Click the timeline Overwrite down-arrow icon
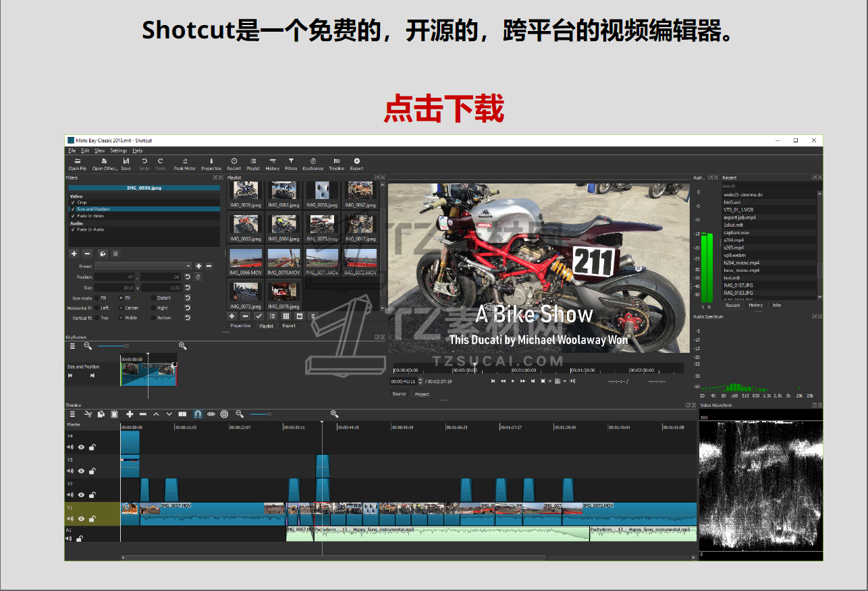This screenshot has width=868, height=591. [x=169, y=414]
